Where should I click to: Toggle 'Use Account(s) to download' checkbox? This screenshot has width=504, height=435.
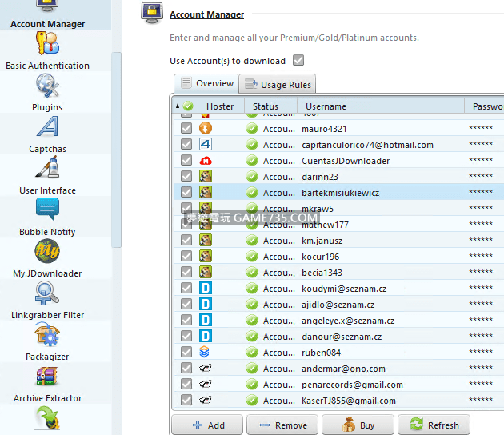298,61
